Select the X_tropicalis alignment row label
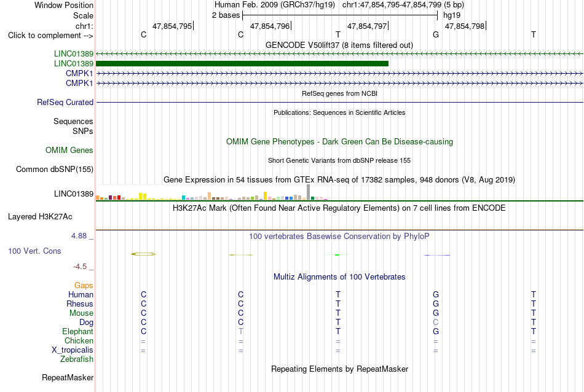Screen dimensions: 584x392 (73, 350)
